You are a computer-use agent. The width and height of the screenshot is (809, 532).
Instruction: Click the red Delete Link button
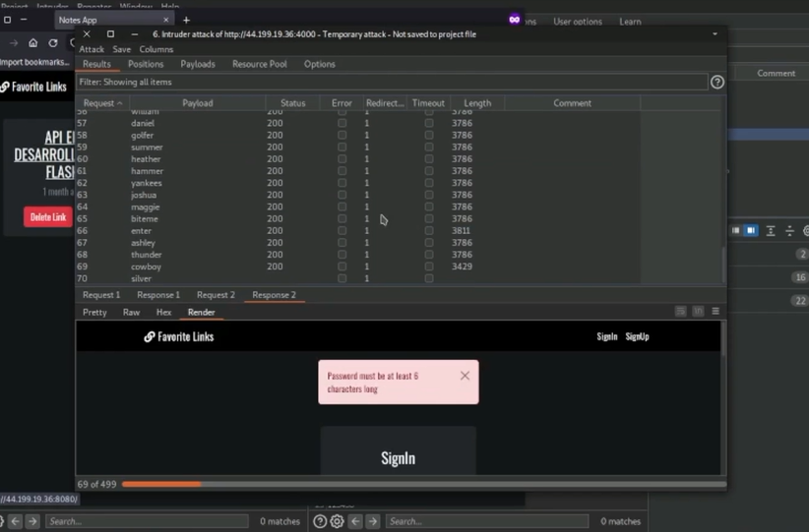click(47, 217)
